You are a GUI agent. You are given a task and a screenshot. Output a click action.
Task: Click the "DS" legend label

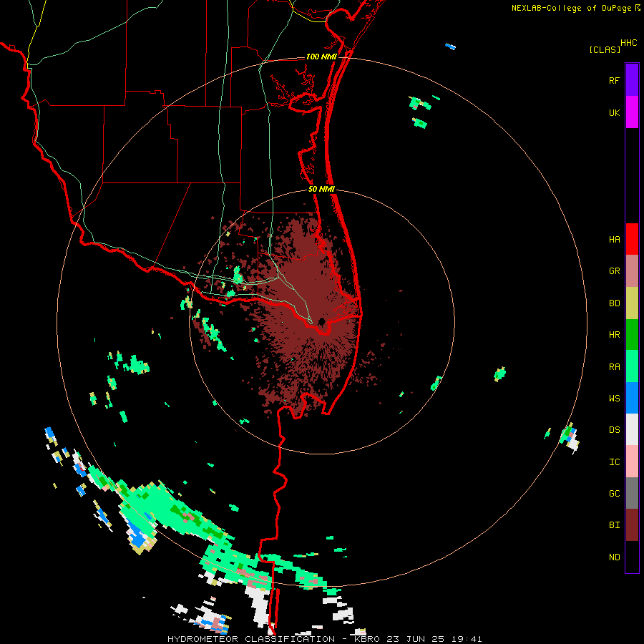tap(614, 430)
